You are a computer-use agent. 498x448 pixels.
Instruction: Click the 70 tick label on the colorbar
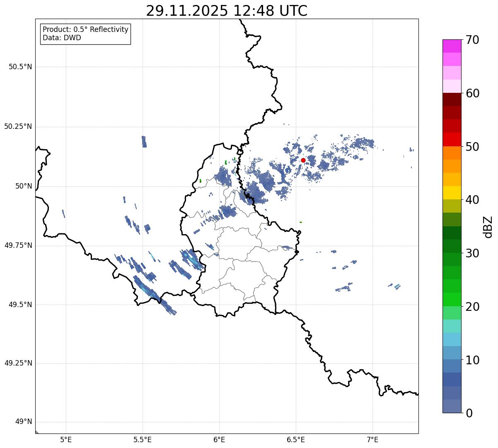(x=472, y=40)
